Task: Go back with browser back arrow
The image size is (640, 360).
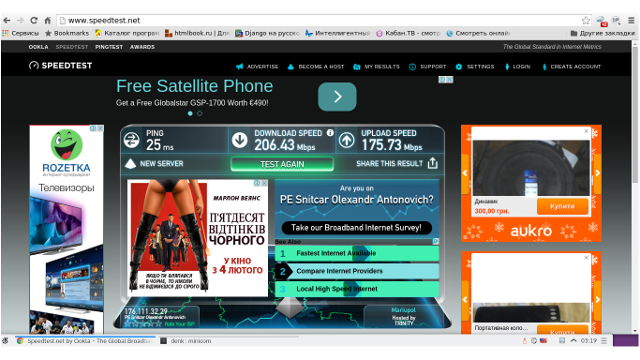Action: point(7,20)
